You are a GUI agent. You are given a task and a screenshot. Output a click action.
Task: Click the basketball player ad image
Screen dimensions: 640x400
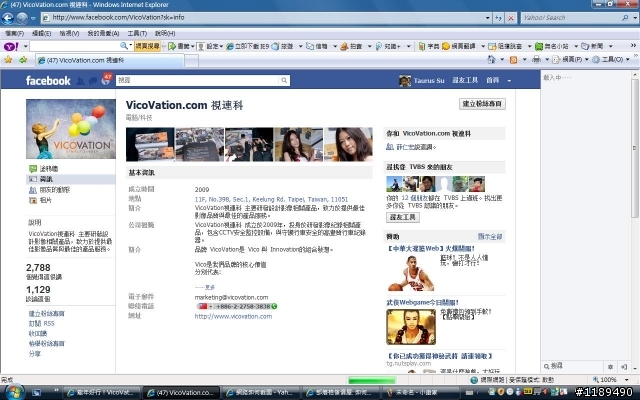tap(411, 273)
